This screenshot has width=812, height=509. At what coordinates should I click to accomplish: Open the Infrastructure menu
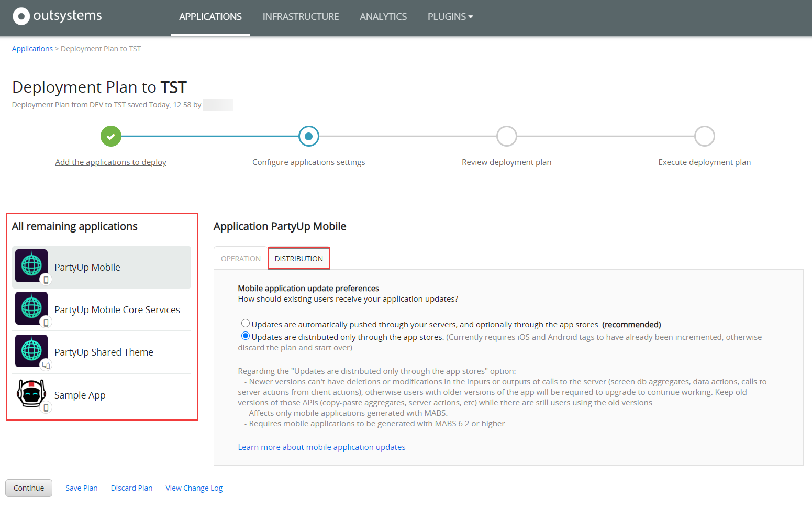click(x=301, y=17)
